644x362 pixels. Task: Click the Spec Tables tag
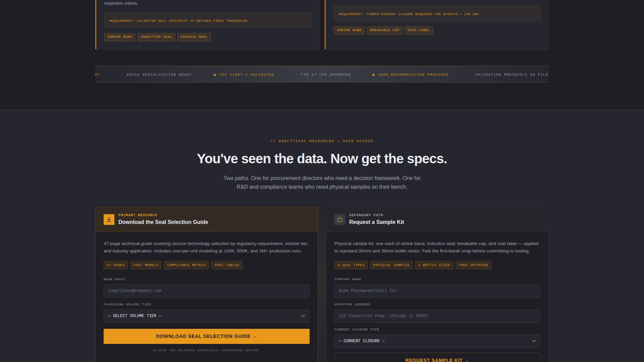(227, 265)
